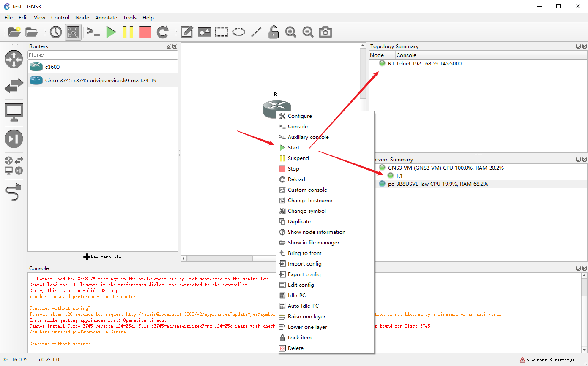Float the Topology Summary panel
The image size is (588, 366).
(x=578, y=46)
